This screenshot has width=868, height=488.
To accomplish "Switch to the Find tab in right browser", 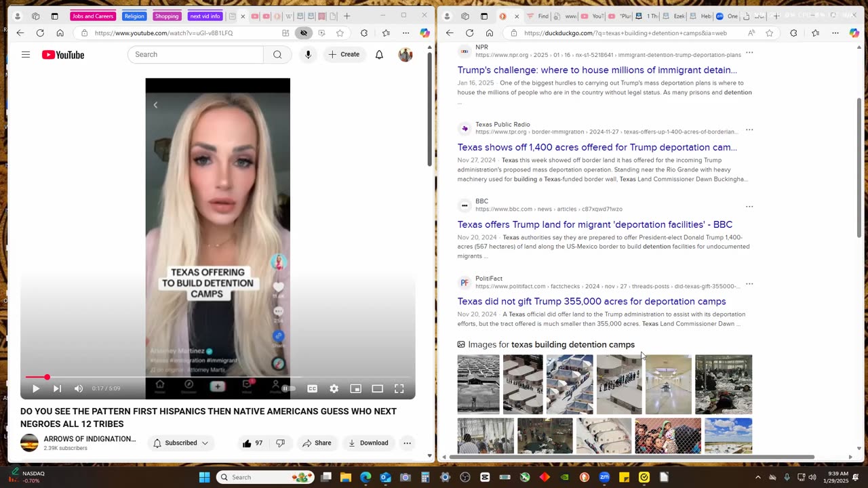I will (538, 16).
